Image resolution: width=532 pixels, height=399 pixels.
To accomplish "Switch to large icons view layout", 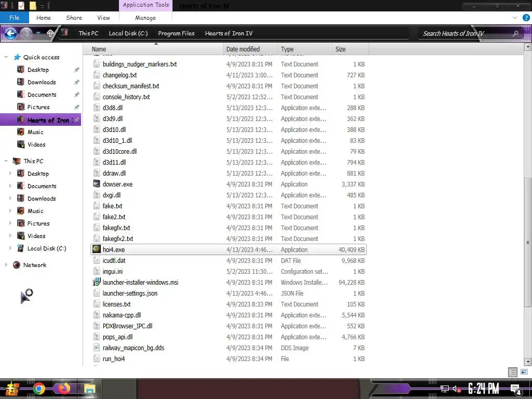I will click(524, 372).
